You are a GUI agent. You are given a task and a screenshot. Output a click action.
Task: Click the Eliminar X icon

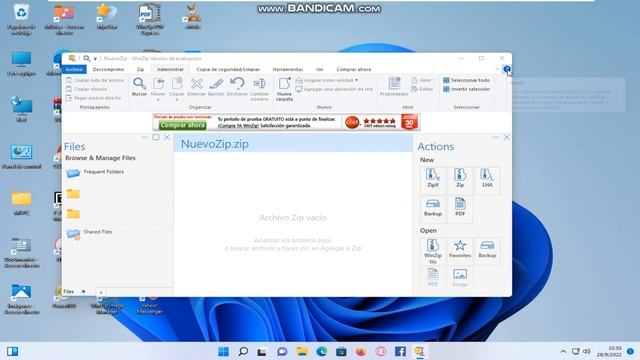(x=196, y=87)
